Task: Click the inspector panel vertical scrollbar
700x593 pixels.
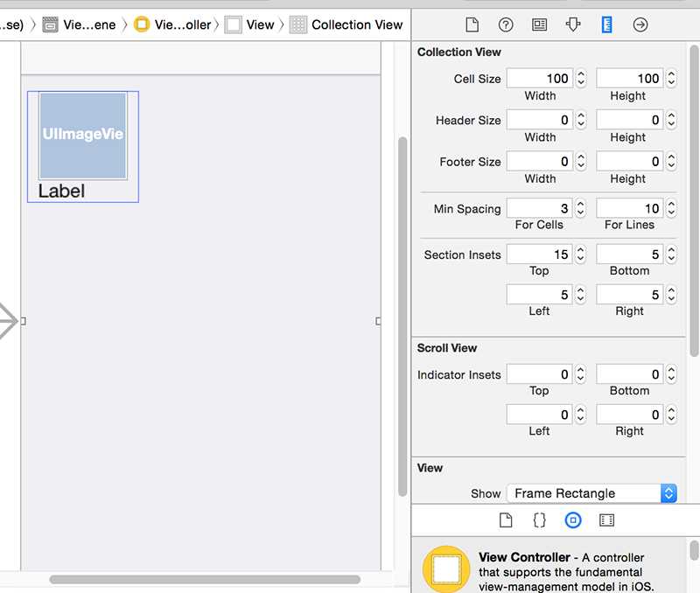Action: pyautogui.click(x=694, y=200)
